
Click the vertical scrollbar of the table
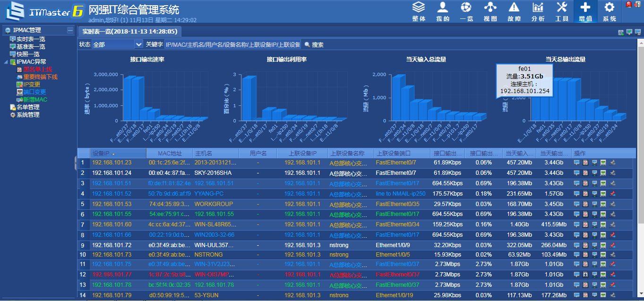tap(641, 142)
